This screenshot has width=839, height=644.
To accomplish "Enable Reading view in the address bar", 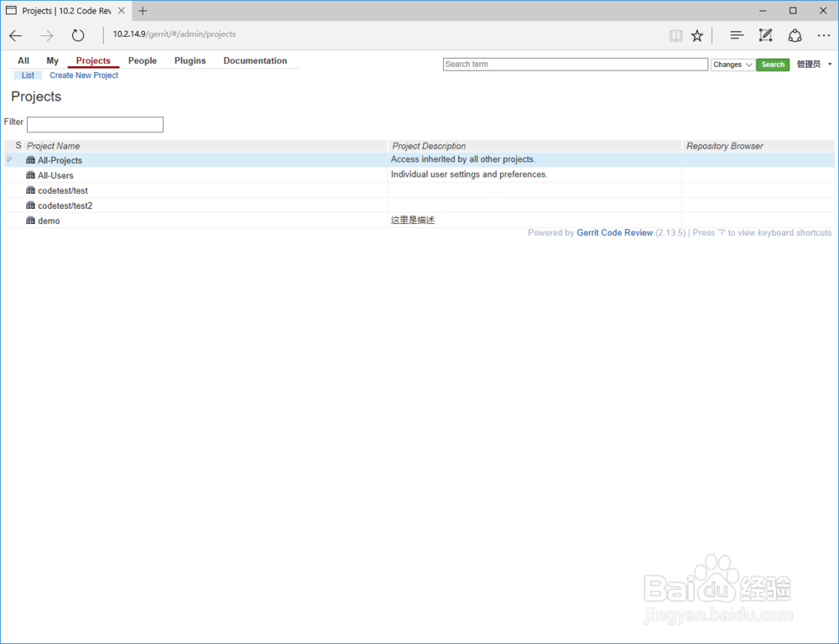I will click(676, 35).
